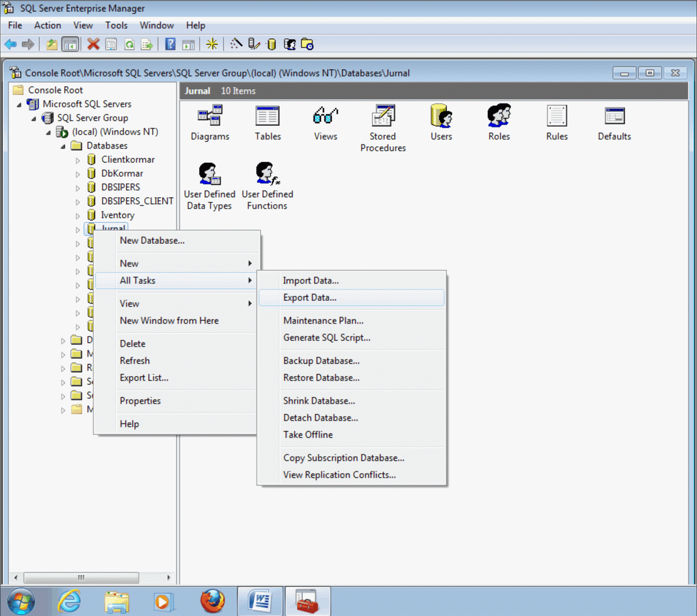Screen dimensions: 697x616
Task: Select Restore Database... in the submenu
Action: [352, 378]
